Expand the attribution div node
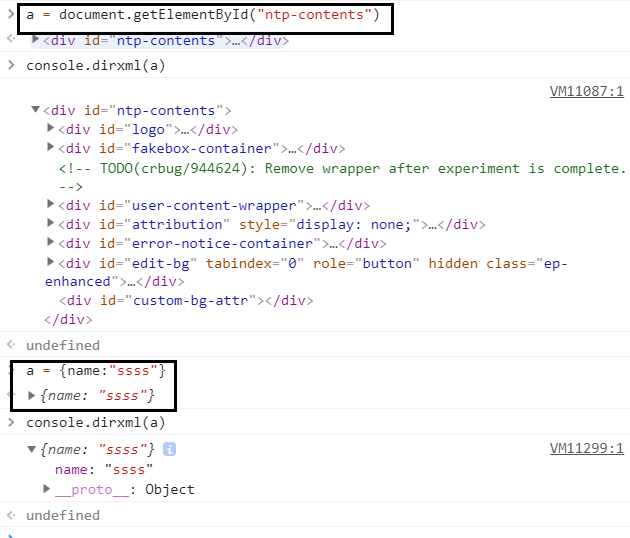The width and height of the screenshot is (630, 538). (50, 223)
